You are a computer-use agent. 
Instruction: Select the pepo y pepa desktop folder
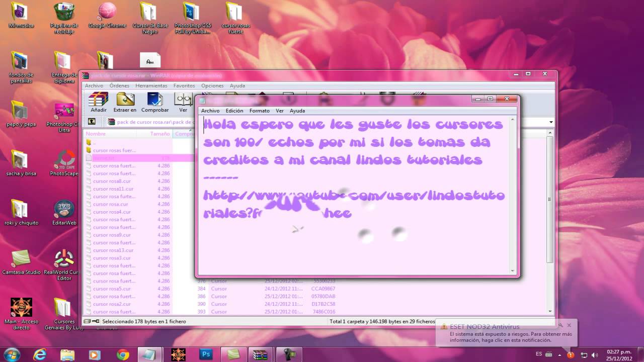pos(21,114)
